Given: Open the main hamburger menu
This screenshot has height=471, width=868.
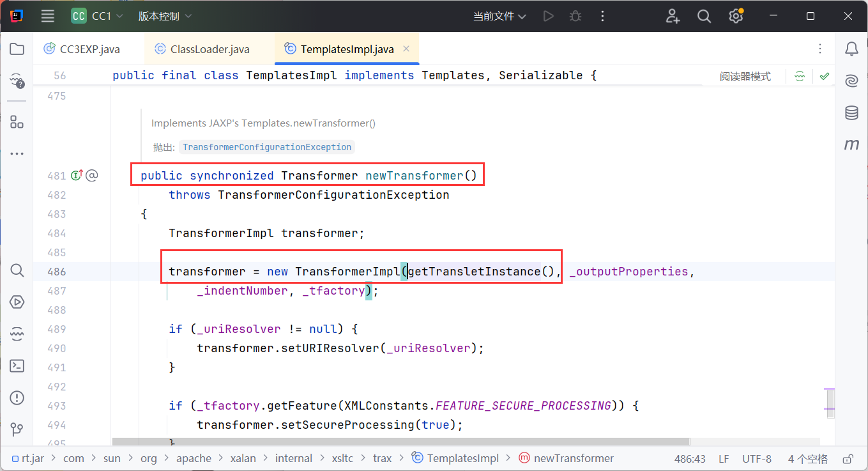Looking at the screenshot, I should pos(48,17).
